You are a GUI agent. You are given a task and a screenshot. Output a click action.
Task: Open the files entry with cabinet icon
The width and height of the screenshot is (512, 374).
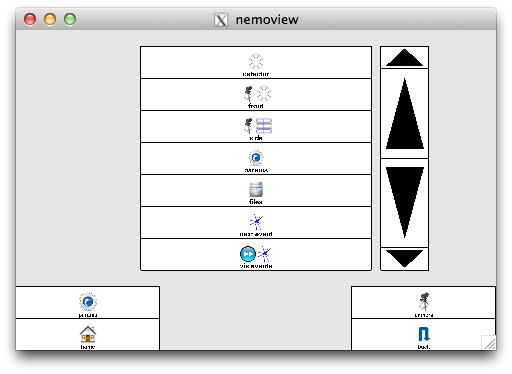tap(256, 191)
